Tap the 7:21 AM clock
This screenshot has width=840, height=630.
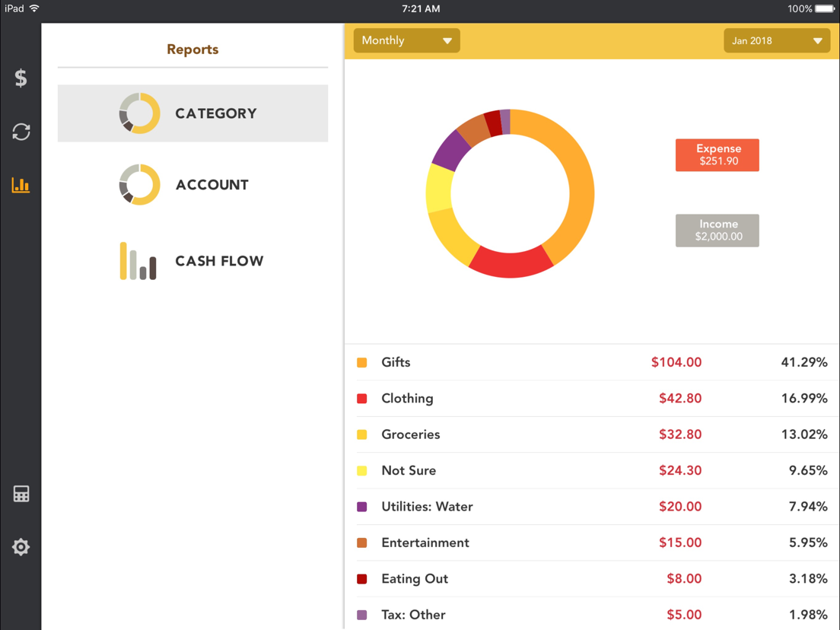pos(421,8)
